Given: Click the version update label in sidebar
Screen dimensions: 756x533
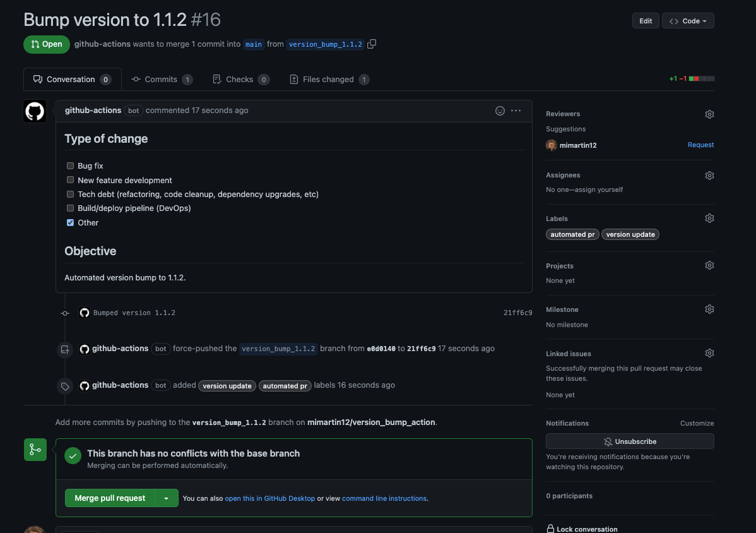Looking at the screenshot, I should click(630, 234).
